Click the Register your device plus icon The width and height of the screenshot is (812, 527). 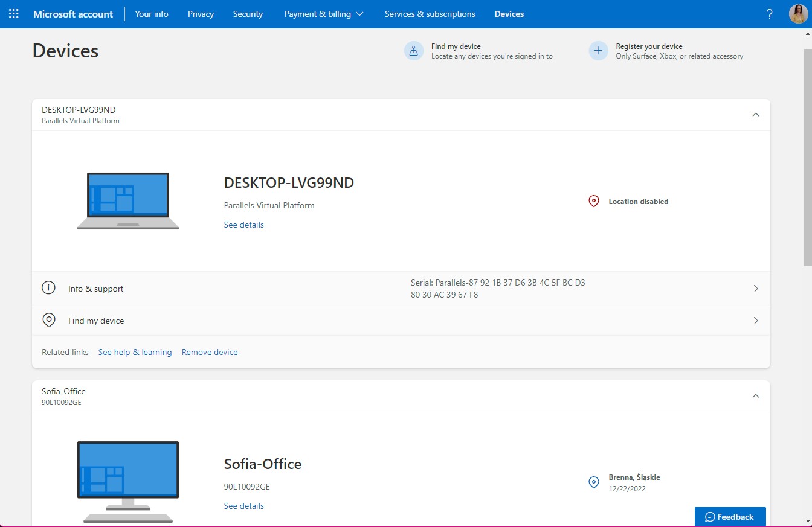(x=598, y=51)
